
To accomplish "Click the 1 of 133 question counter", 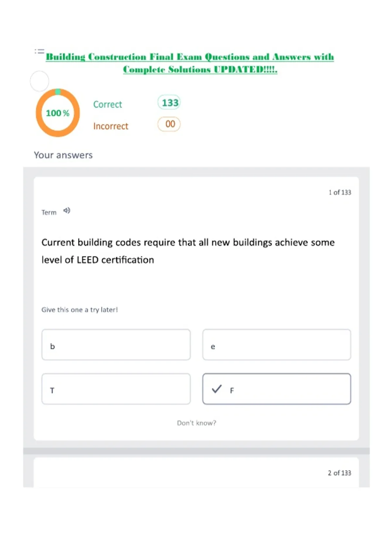I will (x=340, y=192).
